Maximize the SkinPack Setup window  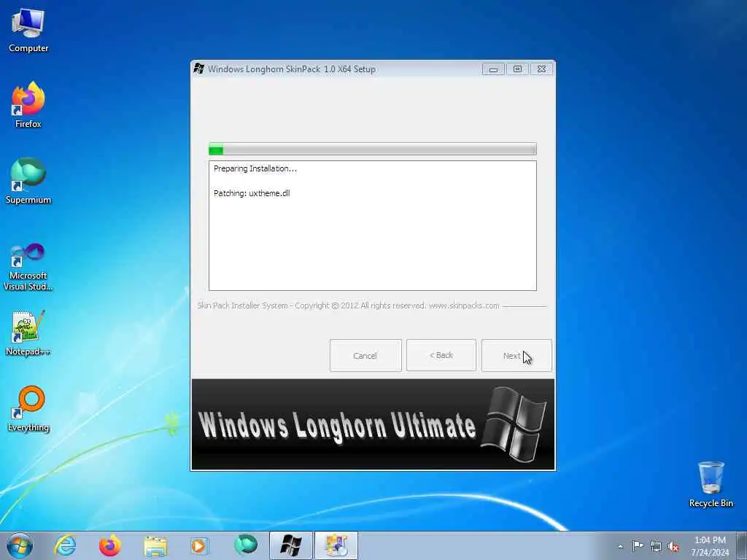tap(517, 69)
